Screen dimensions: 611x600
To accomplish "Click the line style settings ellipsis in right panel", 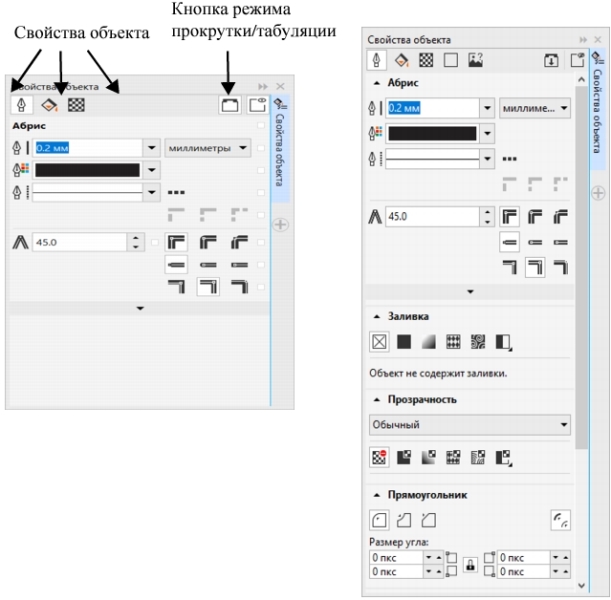I will pyautogui.click(x=510, y=158).
